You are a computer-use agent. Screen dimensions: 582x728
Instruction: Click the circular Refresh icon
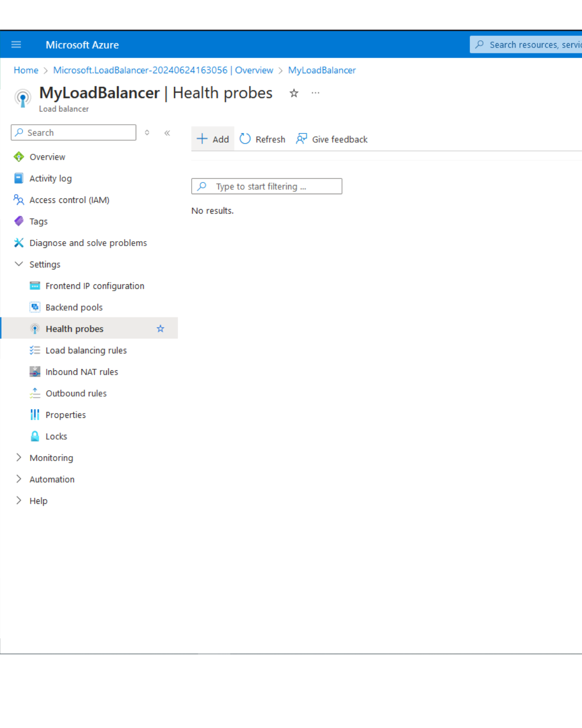tap(245, 139)
